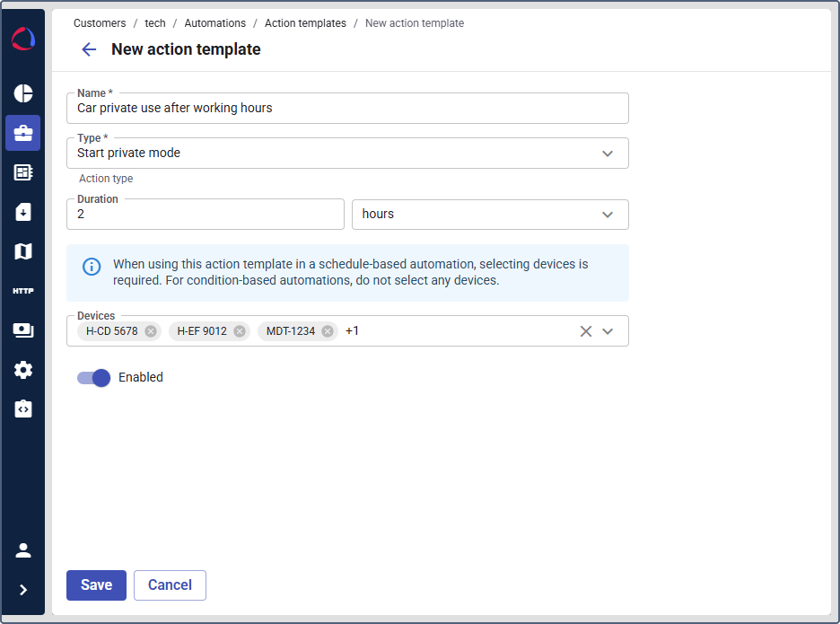Select the briefcase customers icon in sidebar

(x=22, y=133)
